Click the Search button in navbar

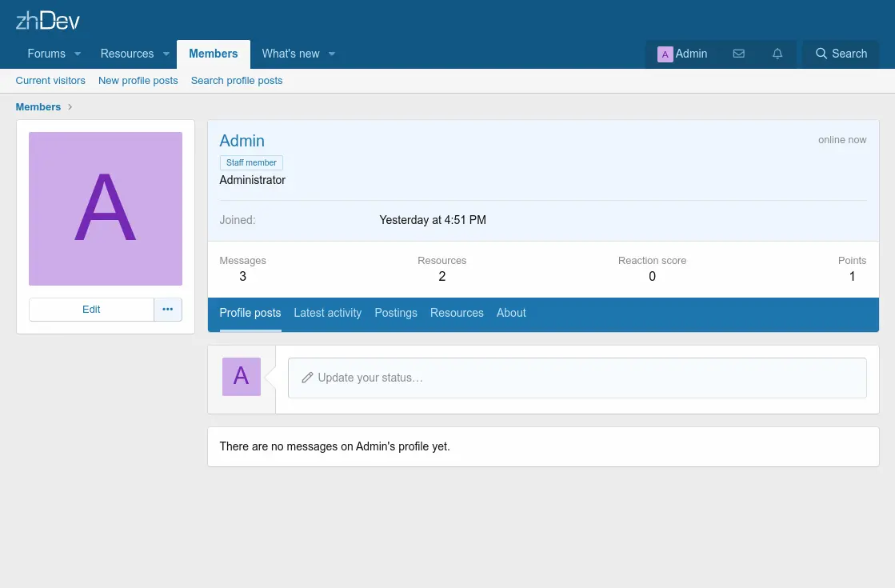pos(841,54)
